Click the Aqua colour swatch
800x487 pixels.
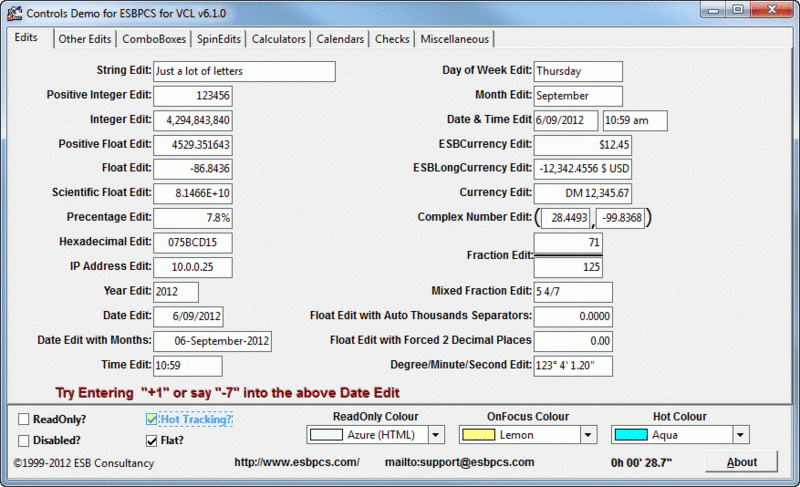tap(631, 435)
